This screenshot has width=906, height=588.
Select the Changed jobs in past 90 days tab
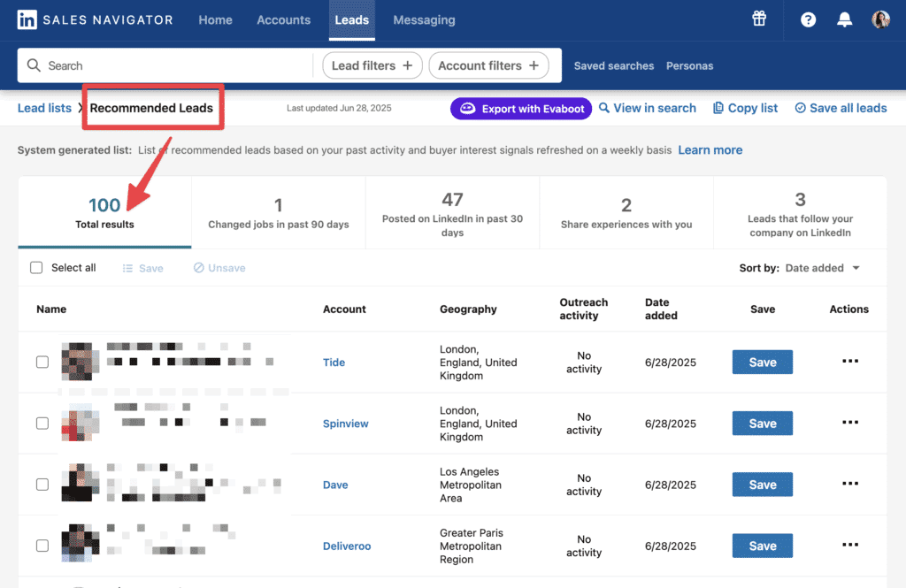click(x=278, y=211)
